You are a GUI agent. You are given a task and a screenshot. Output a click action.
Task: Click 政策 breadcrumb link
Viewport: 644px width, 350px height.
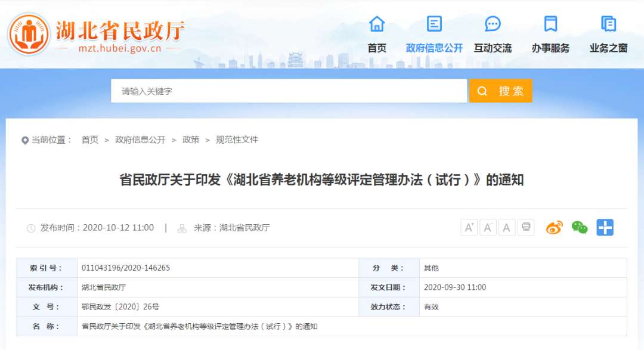pos(191,140)
